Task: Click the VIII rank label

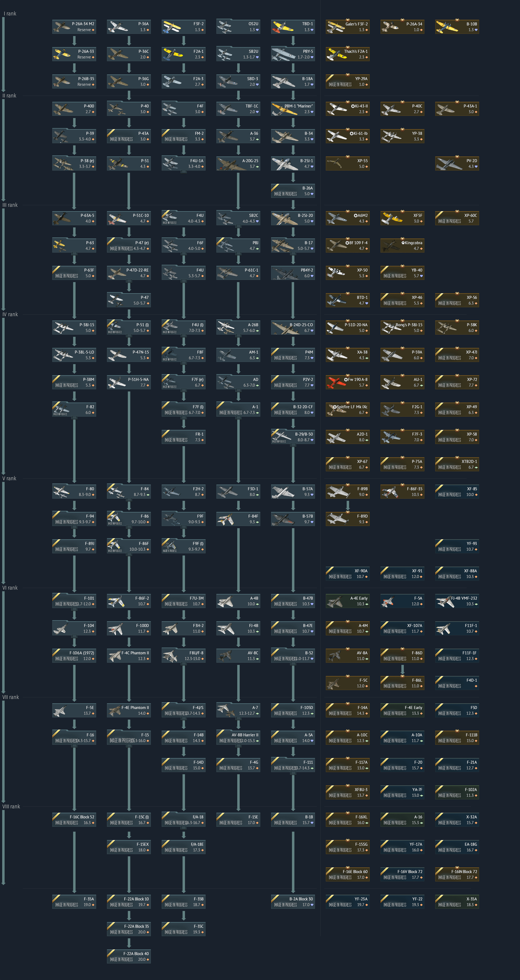Action: tap(11, 806)
